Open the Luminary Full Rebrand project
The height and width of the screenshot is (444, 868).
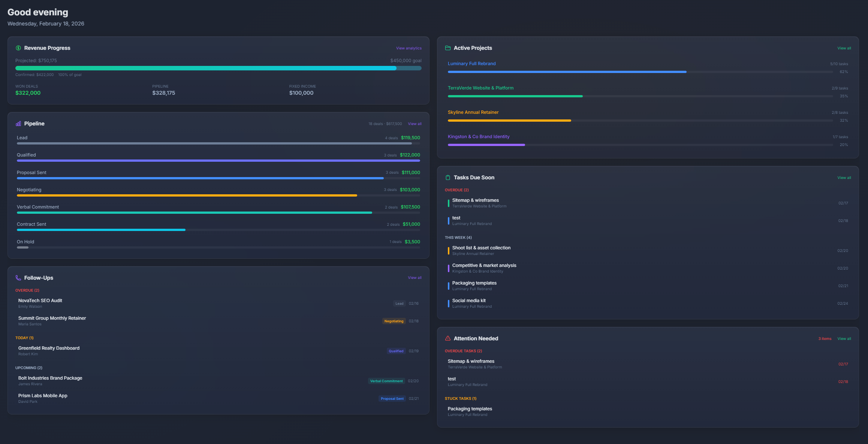pos(472,63)
